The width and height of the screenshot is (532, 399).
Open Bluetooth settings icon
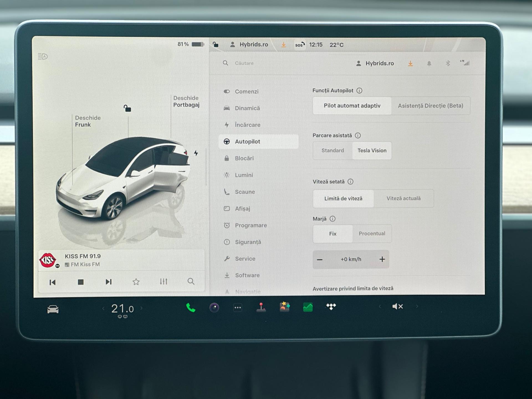[448, 63]
